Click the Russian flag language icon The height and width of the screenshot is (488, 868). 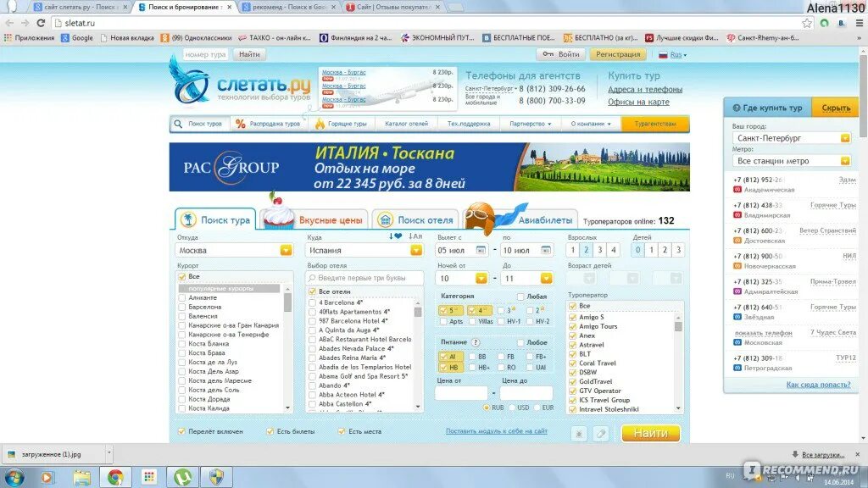tap(663, 55)
